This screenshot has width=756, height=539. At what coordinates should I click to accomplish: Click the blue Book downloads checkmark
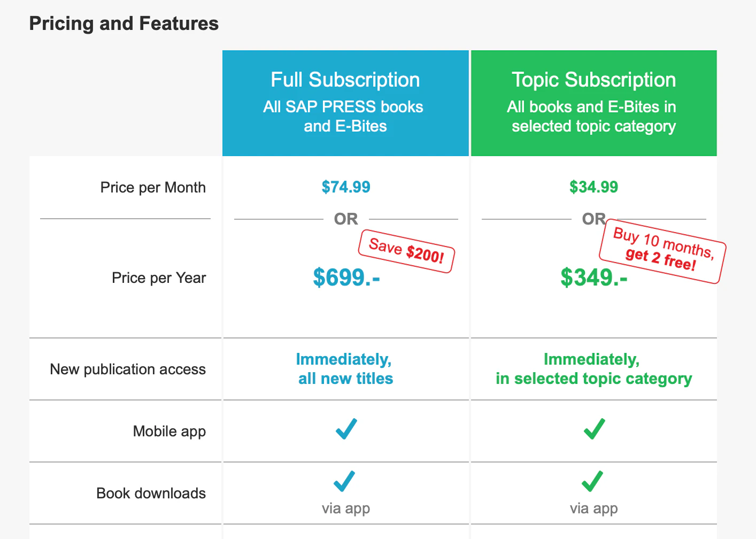point(344,481)
